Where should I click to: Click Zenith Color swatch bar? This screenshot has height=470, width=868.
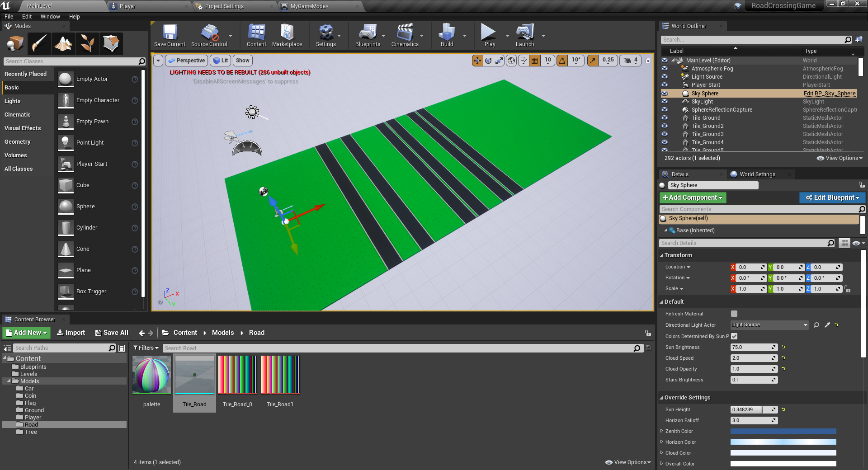[x=783, y=431]
